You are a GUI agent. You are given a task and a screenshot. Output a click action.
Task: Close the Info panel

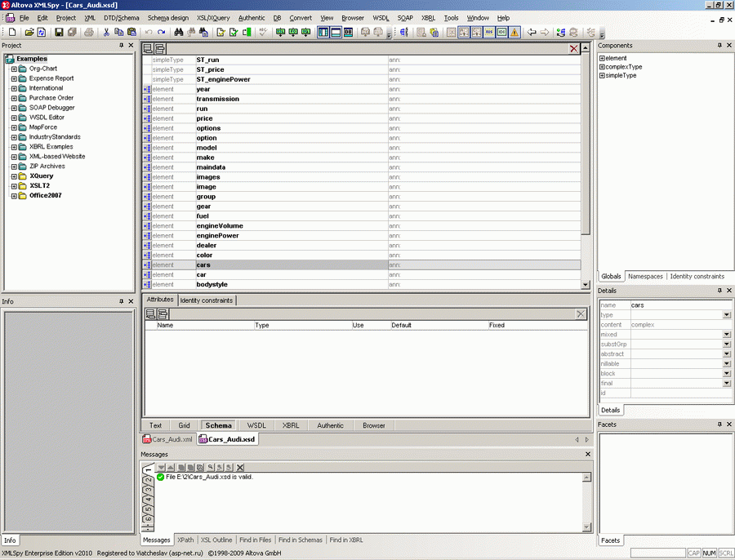pyautogui.click(x=131, y=301)
